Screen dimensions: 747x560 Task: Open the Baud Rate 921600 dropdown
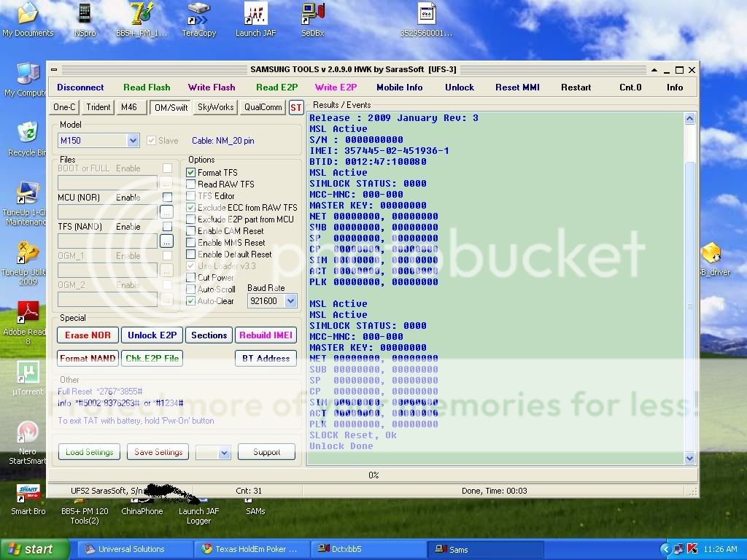click(290, 301)
